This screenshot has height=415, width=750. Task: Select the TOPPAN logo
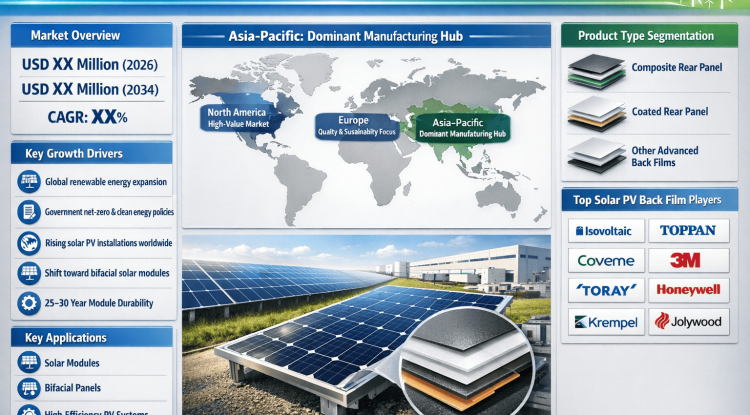click(688, 230)
